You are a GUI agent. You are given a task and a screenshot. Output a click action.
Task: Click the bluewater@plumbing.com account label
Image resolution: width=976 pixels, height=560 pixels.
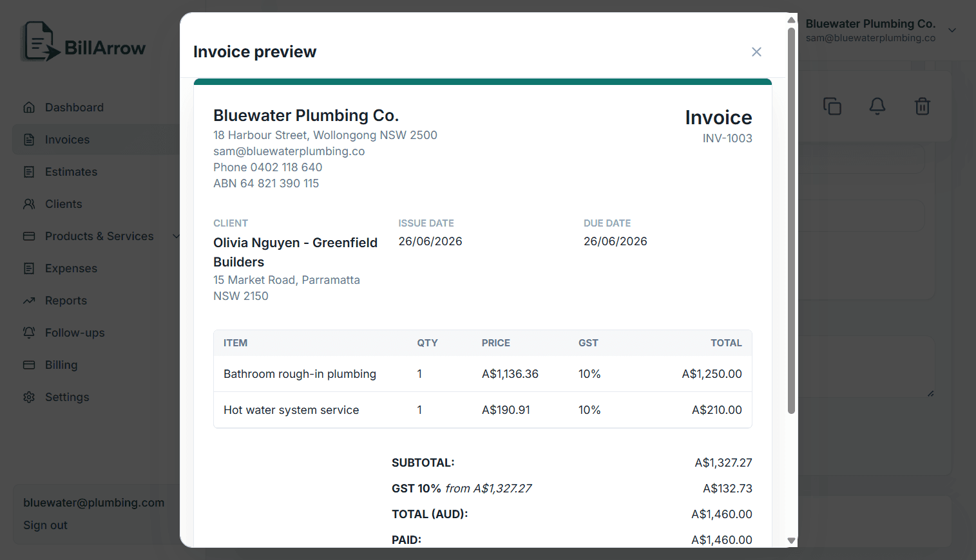coord(94,503)
